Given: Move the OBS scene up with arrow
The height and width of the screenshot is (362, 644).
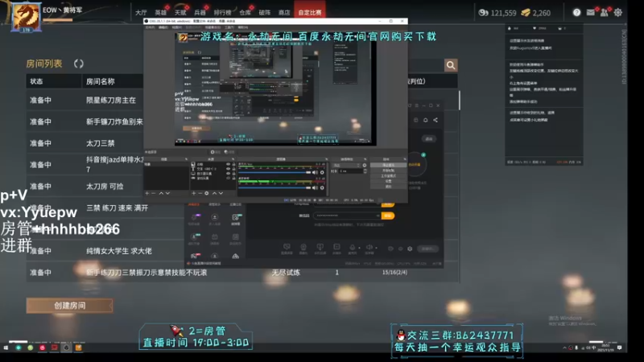Looking at the screenshot, I should click(x=161, y=193).
